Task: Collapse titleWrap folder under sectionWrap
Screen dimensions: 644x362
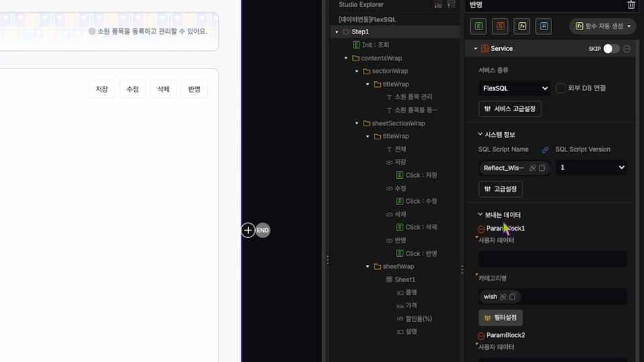Action: point(368,84)
